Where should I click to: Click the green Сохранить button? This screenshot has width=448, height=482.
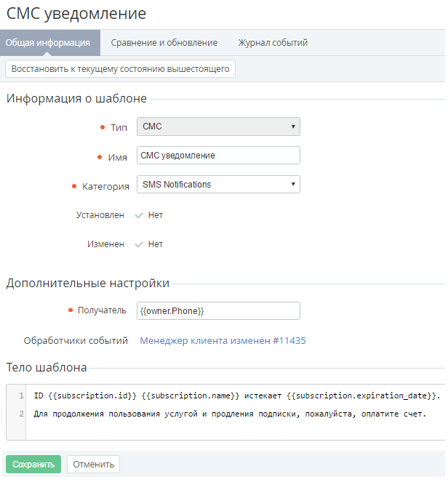click(33, 465)
